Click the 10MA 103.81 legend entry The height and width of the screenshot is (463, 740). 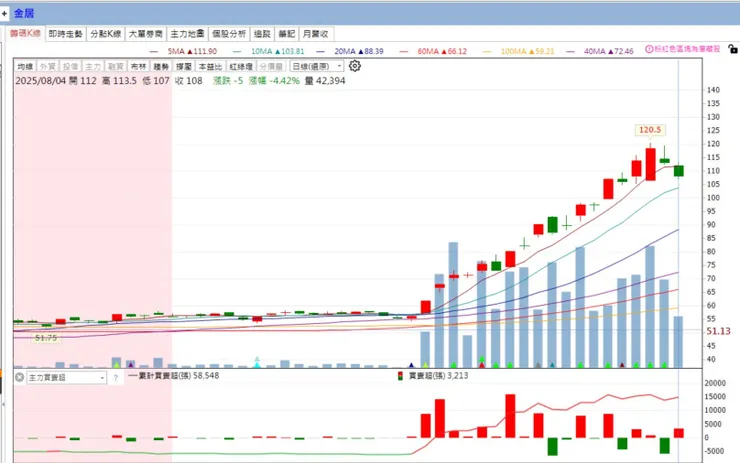point(269,51)
